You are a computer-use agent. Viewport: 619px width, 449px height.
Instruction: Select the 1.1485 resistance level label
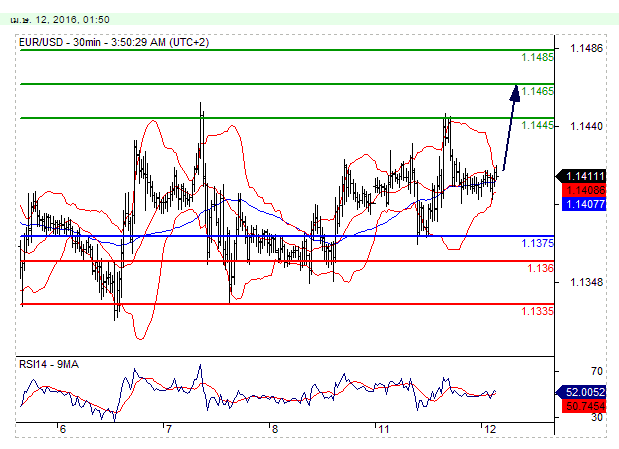(538, 58)
